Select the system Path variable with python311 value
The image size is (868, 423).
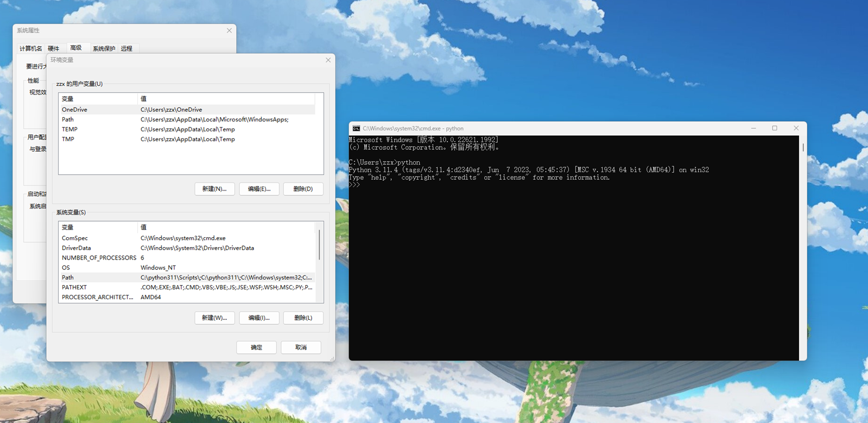coord(187,277)
